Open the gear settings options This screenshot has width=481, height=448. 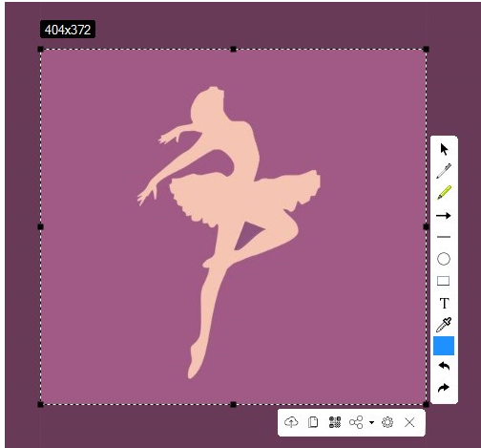point(387,422)
